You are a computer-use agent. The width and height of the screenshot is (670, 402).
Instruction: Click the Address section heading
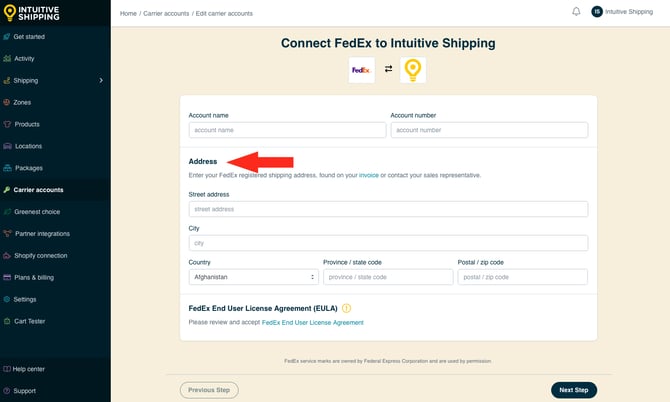(203, 161)
